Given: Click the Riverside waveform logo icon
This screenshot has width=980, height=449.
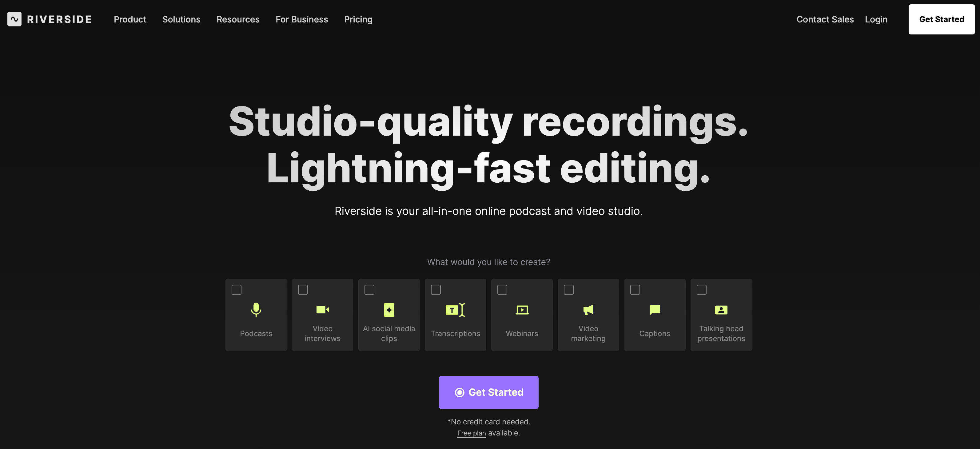Looking at the screenshot, I should click(14, 19).
